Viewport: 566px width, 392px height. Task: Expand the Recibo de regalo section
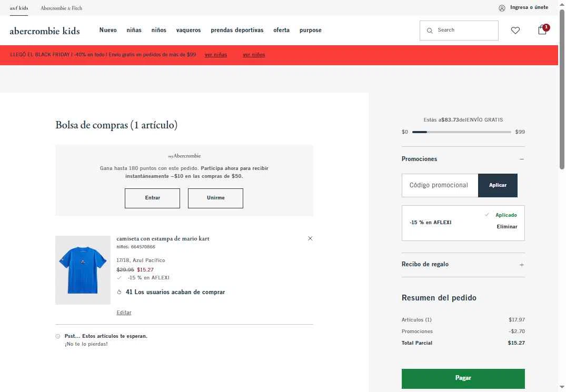coord(522,265)
